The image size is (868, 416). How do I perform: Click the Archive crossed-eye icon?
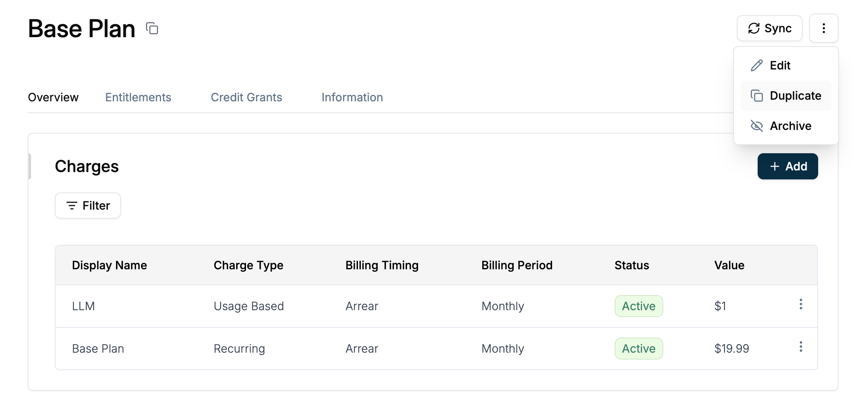coord(756,126)
